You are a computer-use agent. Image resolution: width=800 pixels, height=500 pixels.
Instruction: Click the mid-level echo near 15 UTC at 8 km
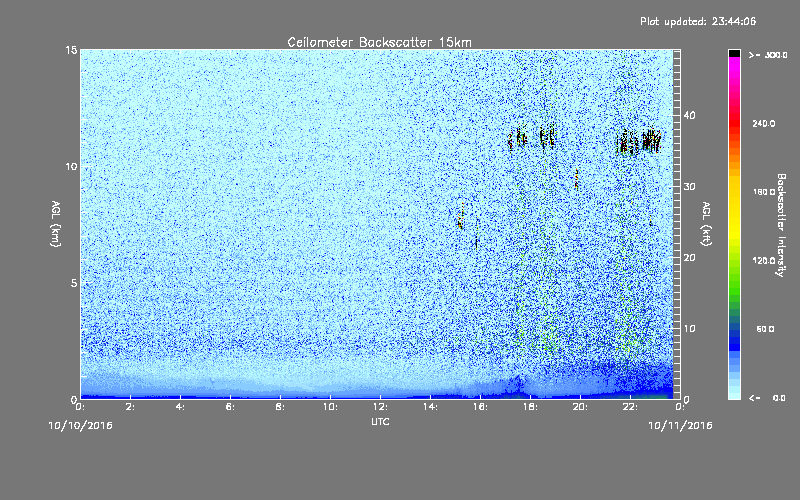[x=461, y=217]
